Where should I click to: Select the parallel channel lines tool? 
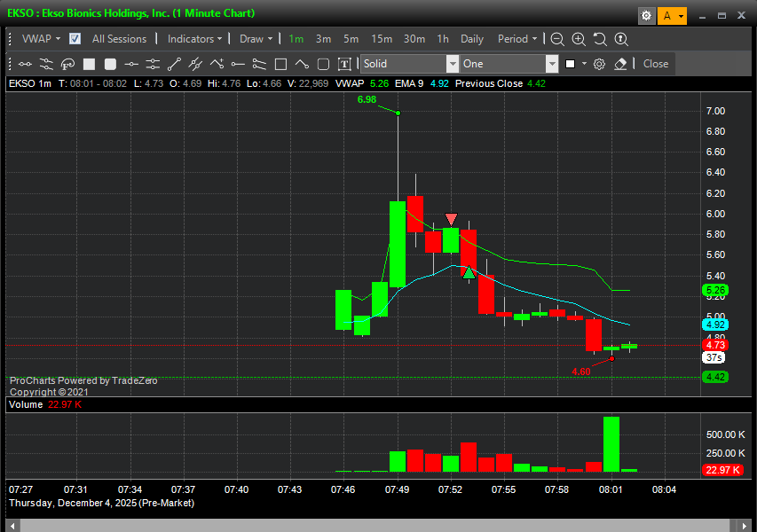[46, 64]
